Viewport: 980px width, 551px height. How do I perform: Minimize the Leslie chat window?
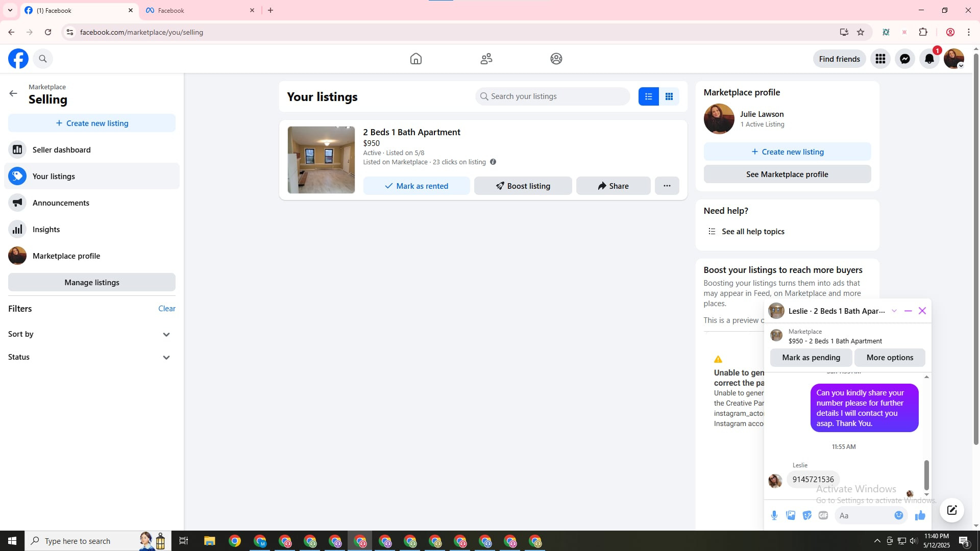908,311
